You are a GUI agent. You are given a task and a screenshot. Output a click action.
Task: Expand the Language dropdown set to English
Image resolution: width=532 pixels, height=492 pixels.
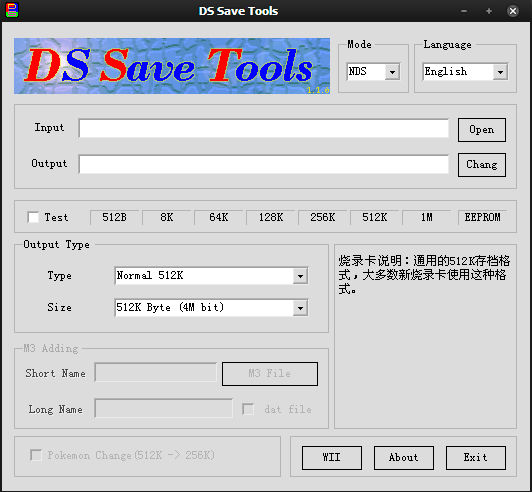465,72
